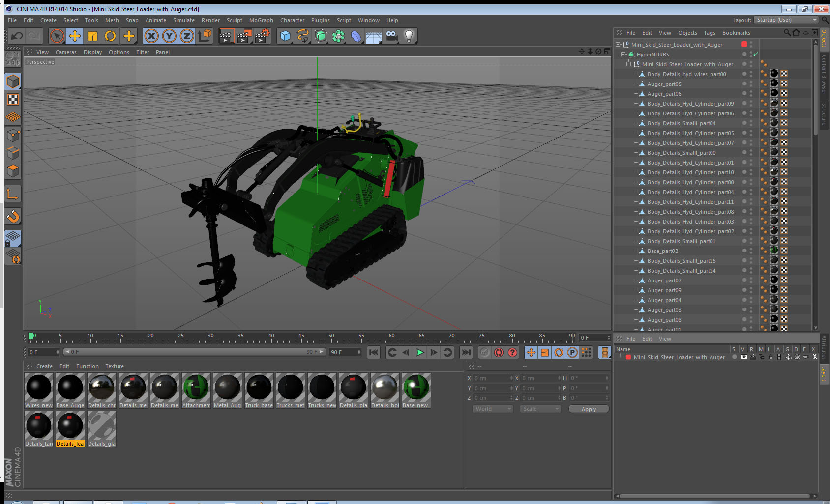830x504 pixels.
Task: Add a Light object icon
Action: (409, 36)
